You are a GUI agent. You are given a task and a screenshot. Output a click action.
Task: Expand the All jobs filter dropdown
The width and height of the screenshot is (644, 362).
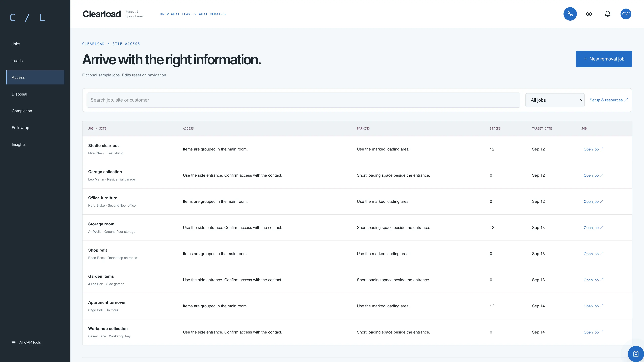(555, 100)
